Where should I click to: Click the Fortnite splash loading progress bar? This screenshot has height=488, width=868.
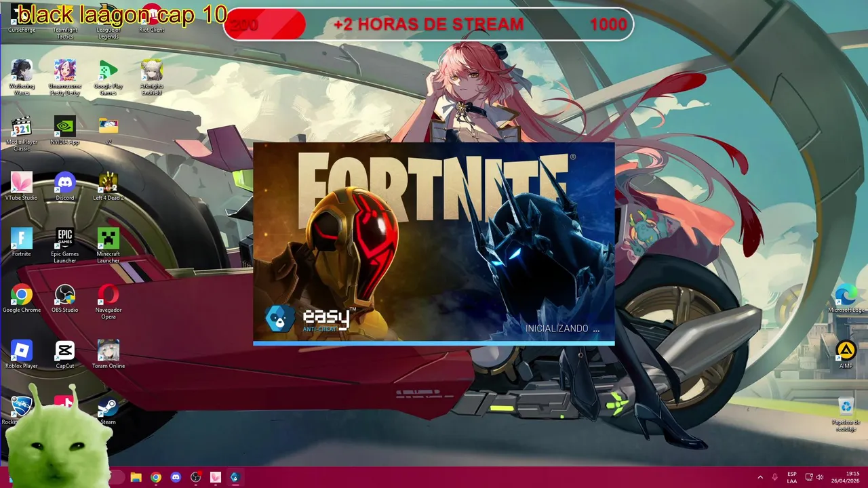(434, 343)
